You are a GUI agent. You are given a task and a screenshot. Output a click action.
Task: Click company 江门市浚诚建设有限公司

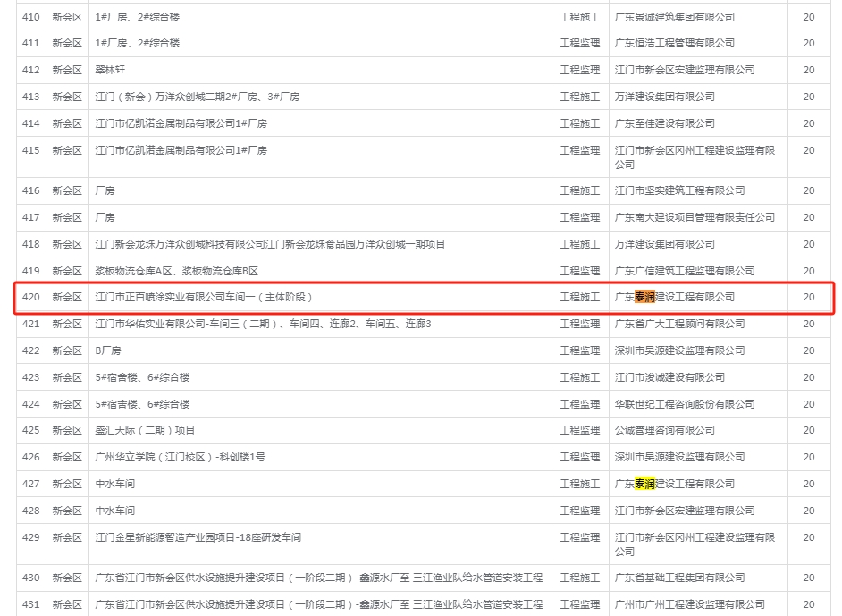tap(669, 377)
